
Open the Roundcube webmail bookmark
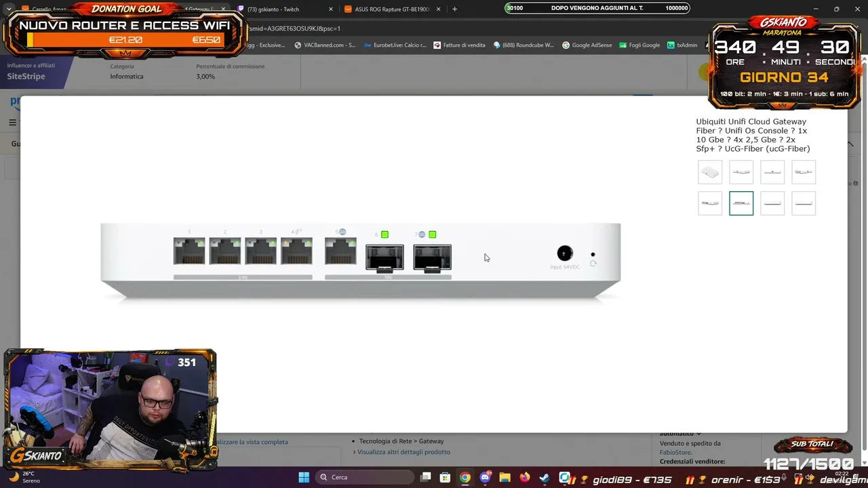[x=524, y=45]
